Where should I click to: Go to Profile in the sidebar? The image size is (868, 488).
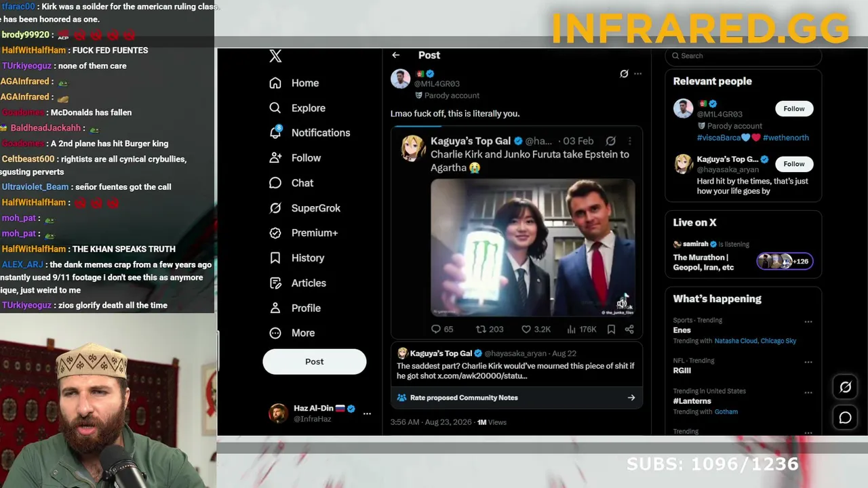point(294,308)
